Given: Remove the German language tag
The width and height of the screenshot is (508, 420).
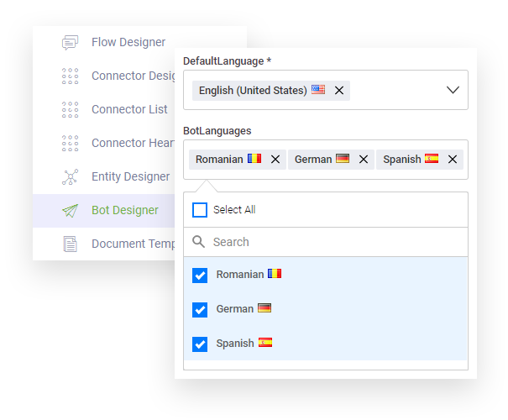Looking at the screenshot, I should pyautogui.click(x=364, y=160).
